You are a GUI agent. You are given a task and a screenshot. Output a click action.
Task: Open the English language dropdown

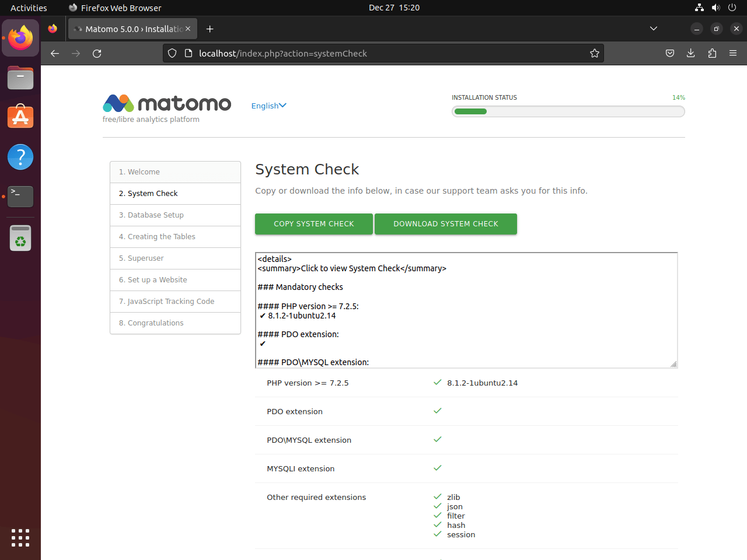tap(269, 106)
